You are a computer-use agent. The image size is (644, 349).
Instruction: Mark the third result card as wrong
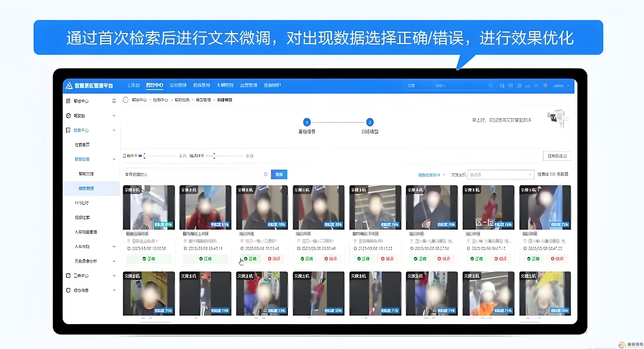tap(275, 259)
